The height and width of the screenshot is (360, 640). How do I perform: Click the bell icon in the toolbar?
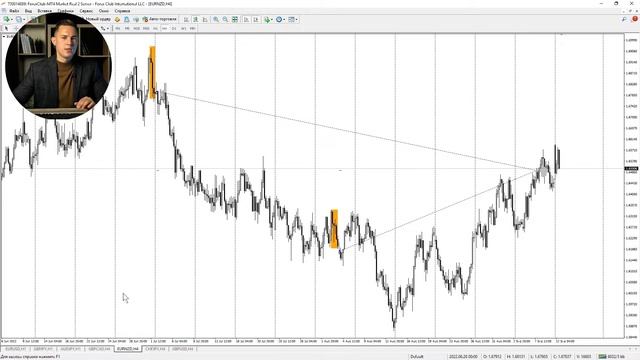(127, 19)
